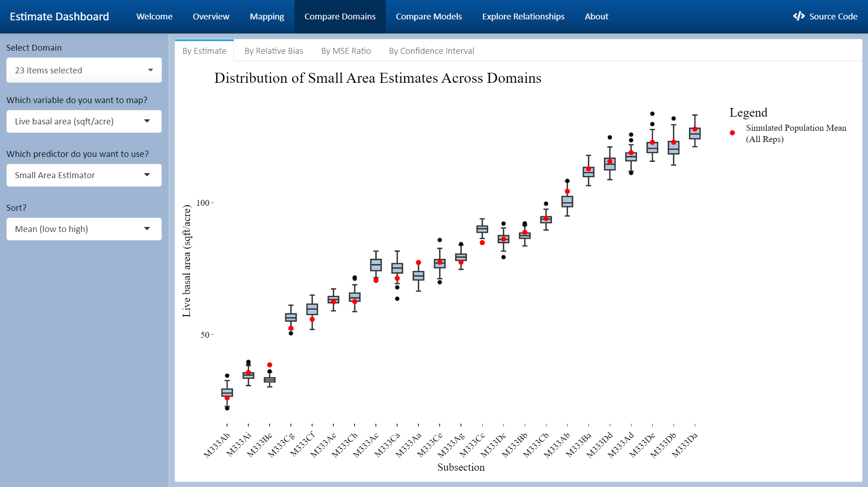Click the x-axis label M333Ca
The image size is (868, 487).
(387, 445)
